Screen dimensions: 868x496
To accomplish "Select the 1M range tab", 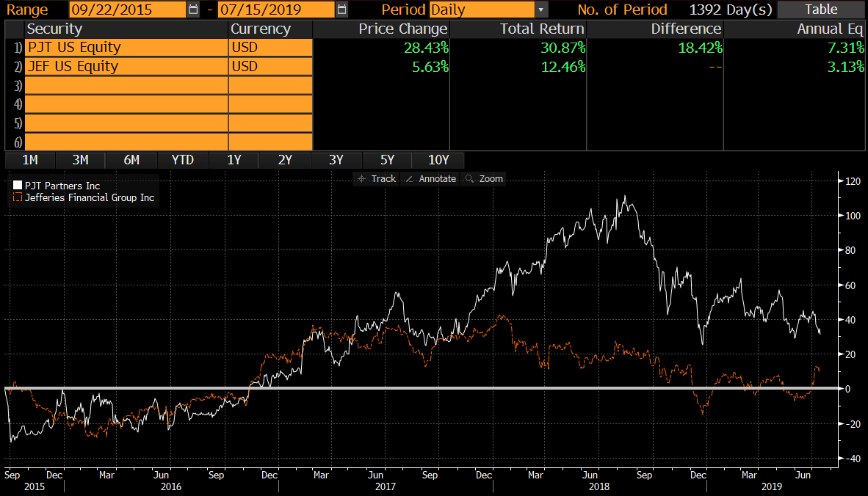I will point(30,160).
